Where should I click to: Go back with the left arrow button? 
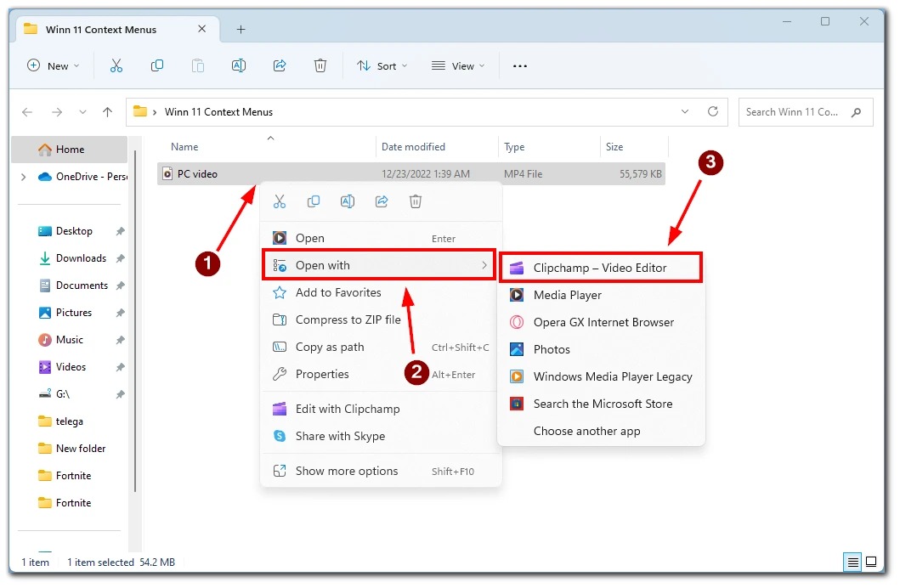27,112
